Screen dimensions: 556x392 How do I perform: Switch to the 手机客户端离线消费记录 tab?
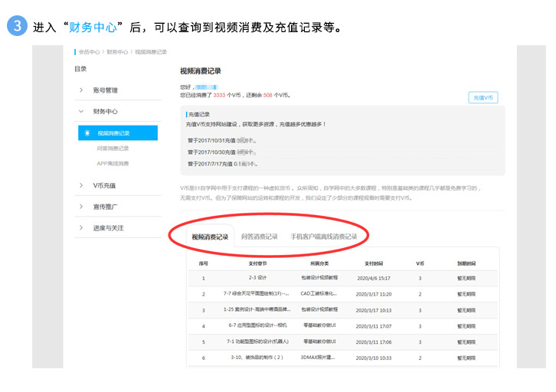tap(323, 237)
